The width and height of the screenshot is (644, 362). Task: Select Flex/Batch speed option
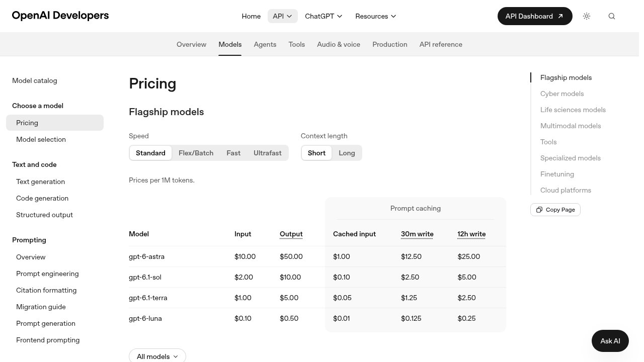pos(196,153)
